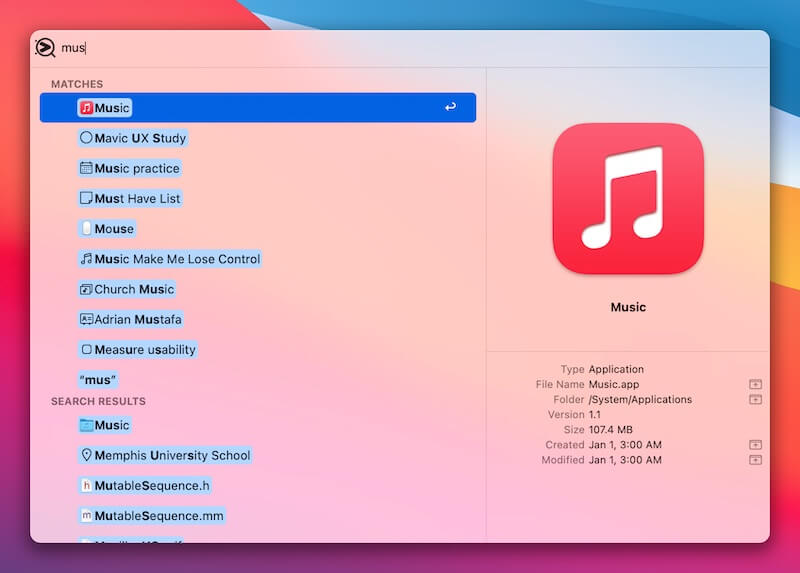This screenshot has width=800, height=573.
Task: Select the Church Music playlist result
Action: coord(128,289)
